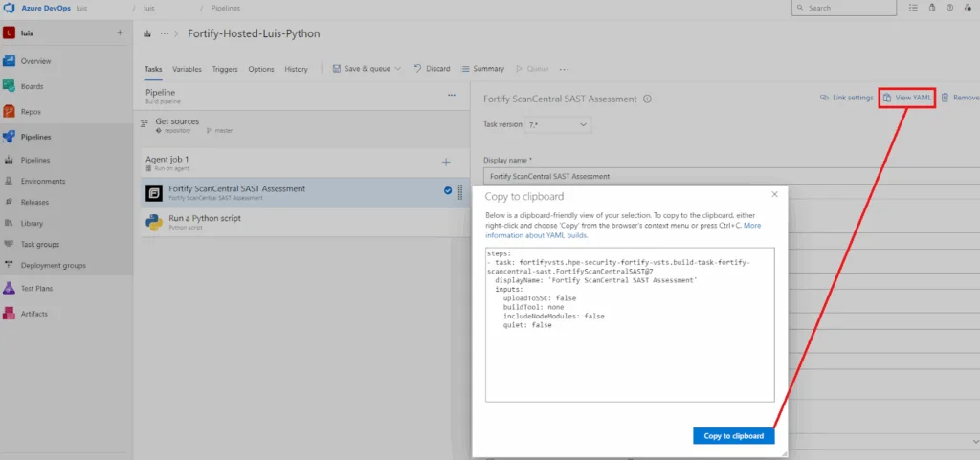Click View YAML
The height and width of the screenshot is (460, 980).
[907, 98]
